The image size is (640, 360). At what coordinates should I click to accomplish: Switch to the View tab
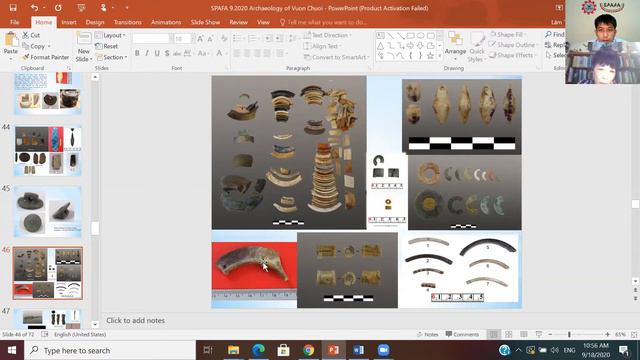pos(263,22)
